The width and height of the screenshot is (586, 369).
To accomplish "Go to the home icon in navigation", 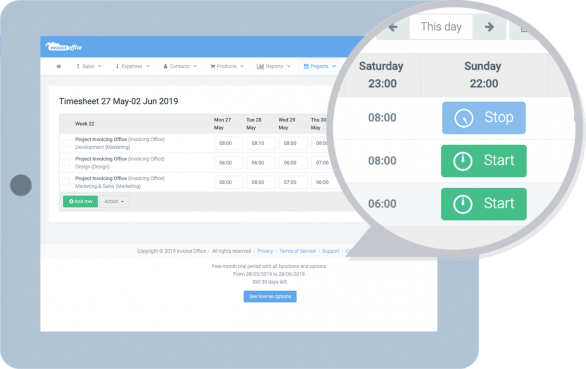I will 58,66.
